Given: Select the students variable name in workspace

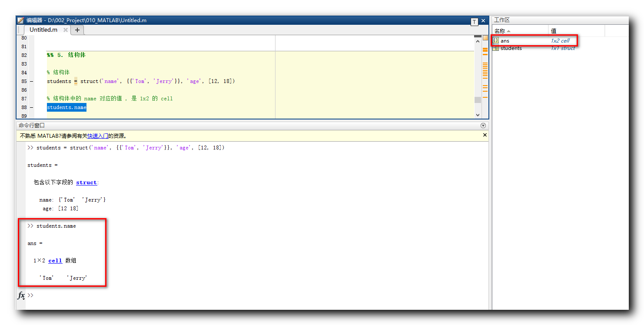Looking at the screenshot, I should tap(511, 48).
